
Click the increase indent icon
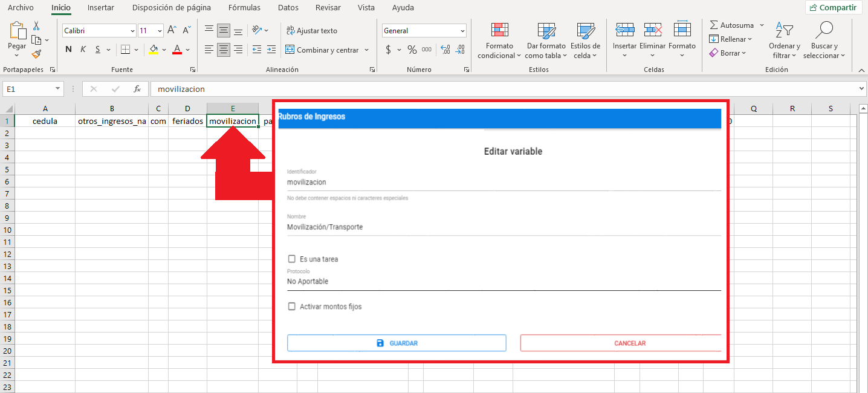271,50
